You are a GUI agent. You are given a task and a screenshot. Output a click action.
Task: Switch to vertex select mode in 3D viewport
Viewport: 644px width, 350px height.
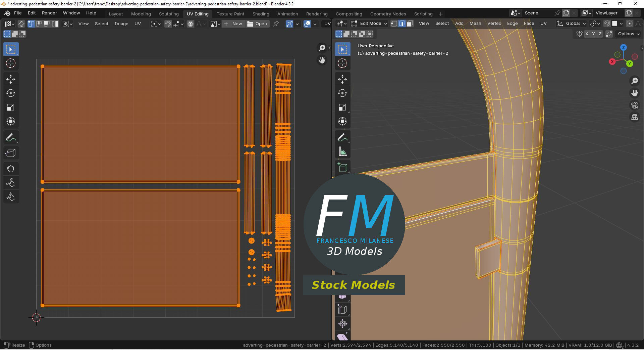(x=394, y=24)
